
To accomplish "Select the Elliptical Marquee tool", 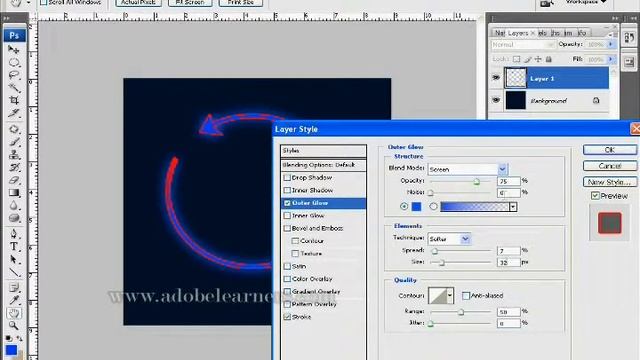I will [x=13, y=62].
